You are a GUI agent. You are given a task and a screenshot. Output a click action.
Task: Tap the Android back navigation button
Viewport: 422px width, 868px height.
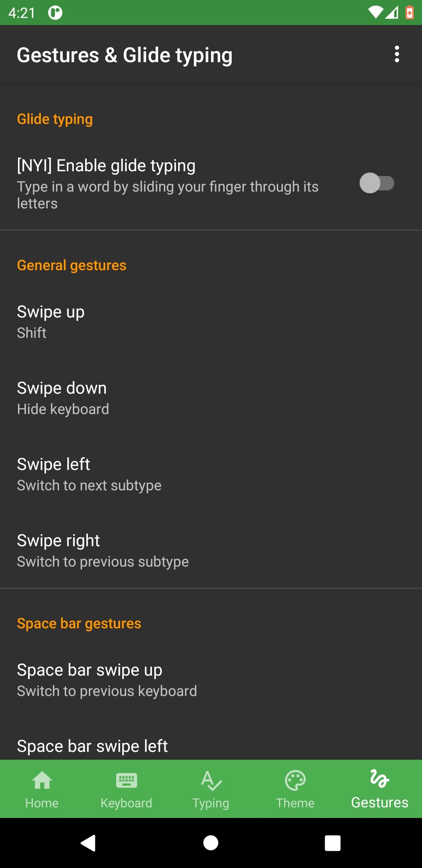pos(88,843)
